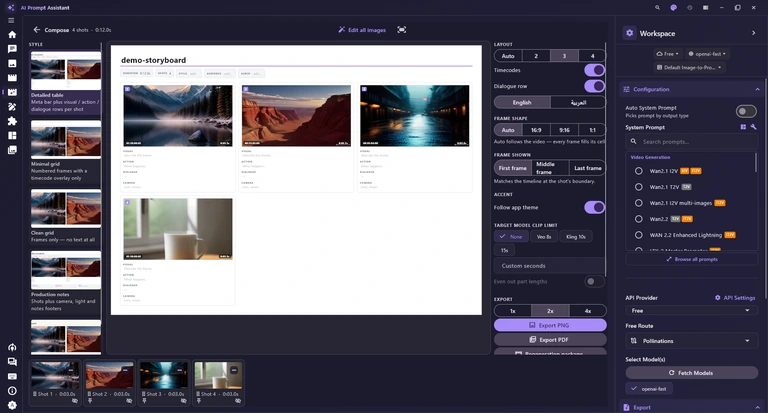
Task: Open the openai-fast model dropdown
Action: click(x=707, y=54)
